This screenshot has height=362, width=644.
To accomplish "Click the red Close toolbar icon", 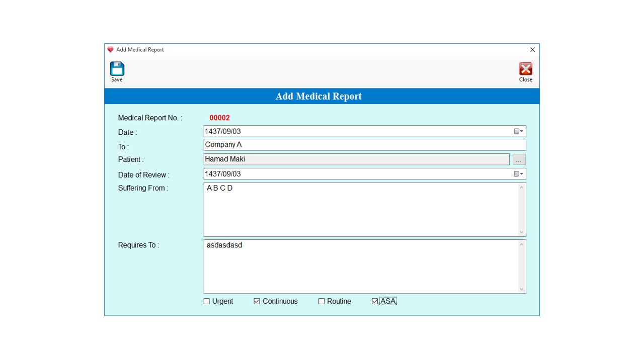I will [526, 72].
